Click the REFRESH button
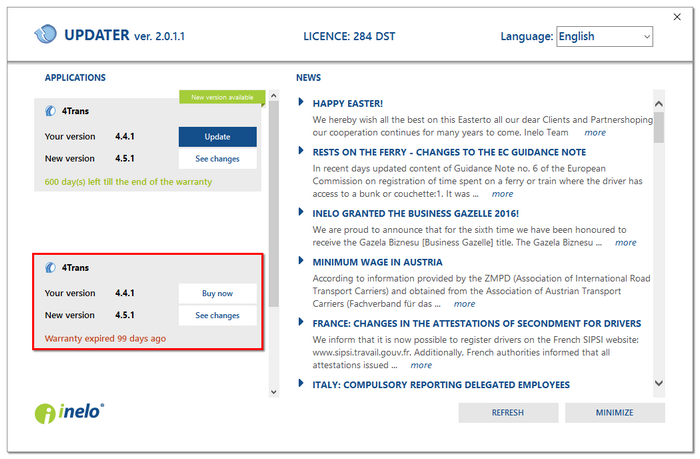This screenshot has height=459, width=700. [x=508, y=413]
